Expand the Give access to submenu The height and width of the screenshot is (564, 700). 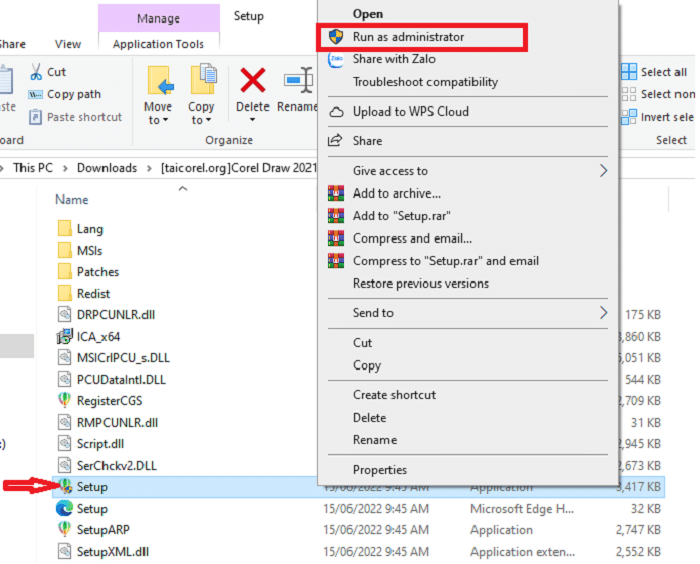click(x=603, y=171)
